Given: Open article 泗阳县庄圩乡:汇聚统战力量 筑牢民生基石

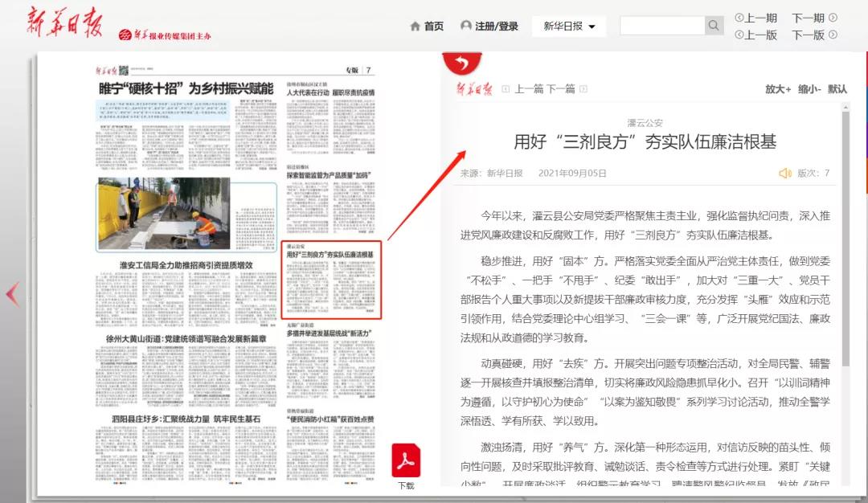Looking at the screenshot, I should (186, 419).
